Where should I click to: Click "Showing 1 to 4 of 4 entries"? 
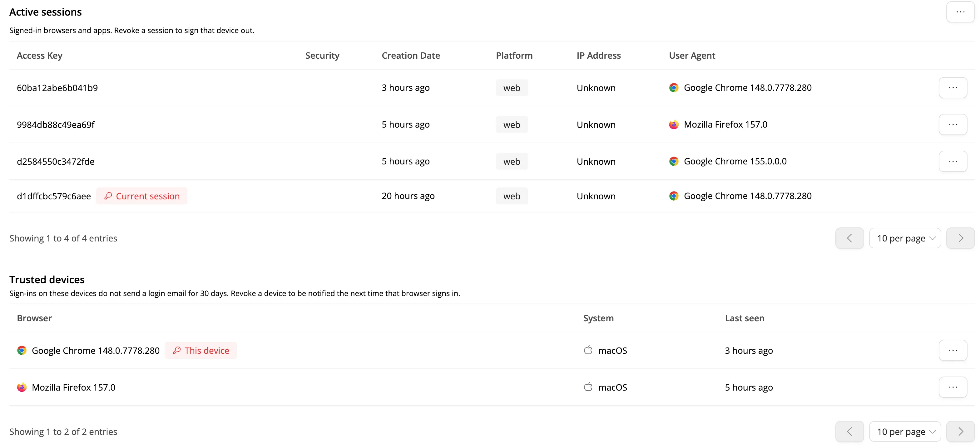click(63, 238)
